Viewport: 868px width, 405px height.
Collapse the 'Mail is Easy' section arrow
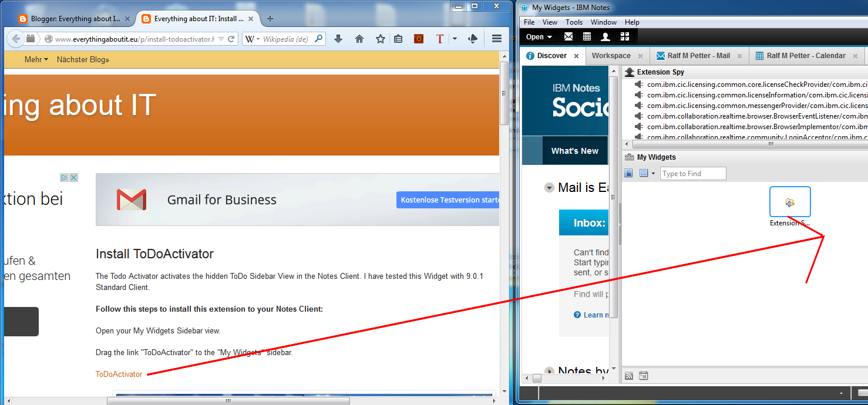[x=549, y=188]
